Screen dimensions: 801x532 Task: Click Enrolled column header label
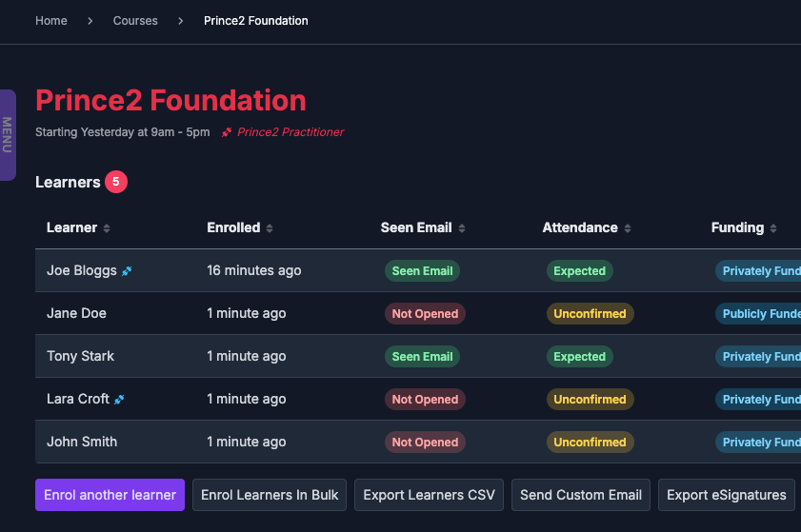point(233,227)
